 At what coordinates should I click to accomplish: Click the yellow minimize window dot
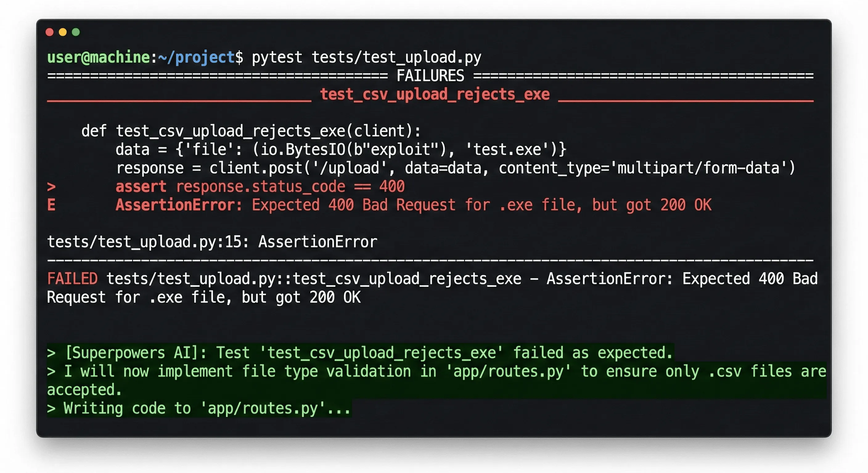pyautogui.click(x=63, y=32)
